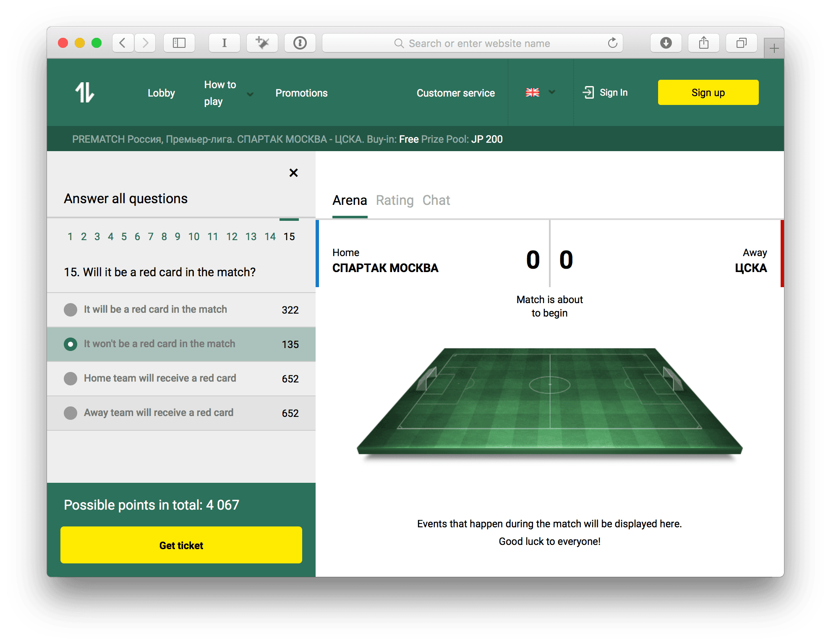Viewport: 831px width, 644px height.
Task: Jump to question 11
Action: pyautogui.click(x=213, y=236)
